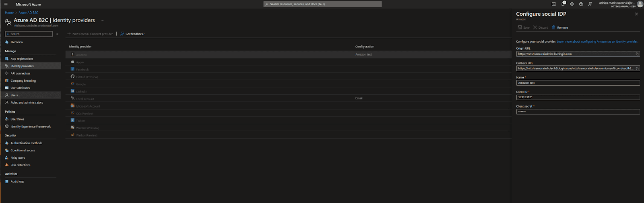Click Remove in the social IDP panel
The image size is (644, 203).
click(x=560, y=28)
